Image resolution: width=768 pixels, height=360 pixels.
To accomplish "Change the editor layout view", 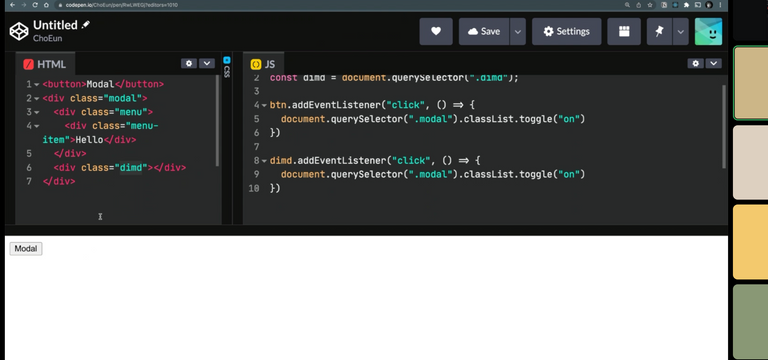I will [x=624, y=31].
